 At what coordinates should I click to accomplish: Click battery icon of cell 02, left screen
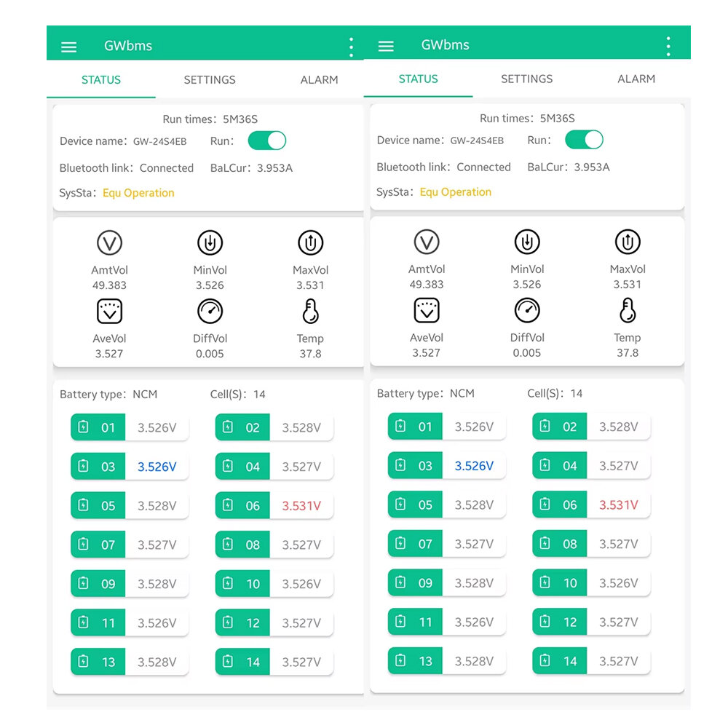[228, 427]
